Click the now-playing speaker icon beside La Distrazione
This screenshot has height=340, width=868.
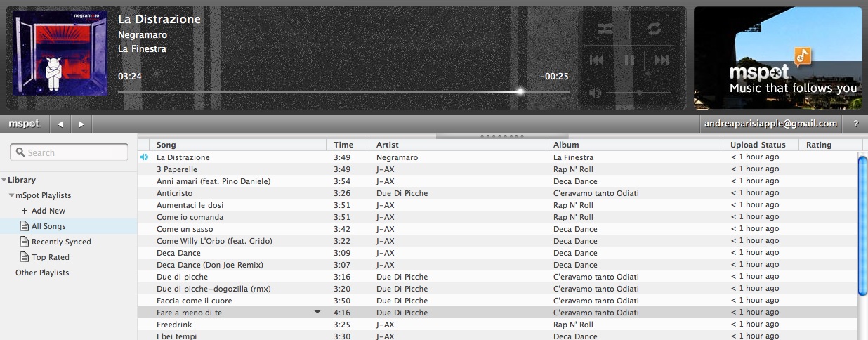coord(144,157)
